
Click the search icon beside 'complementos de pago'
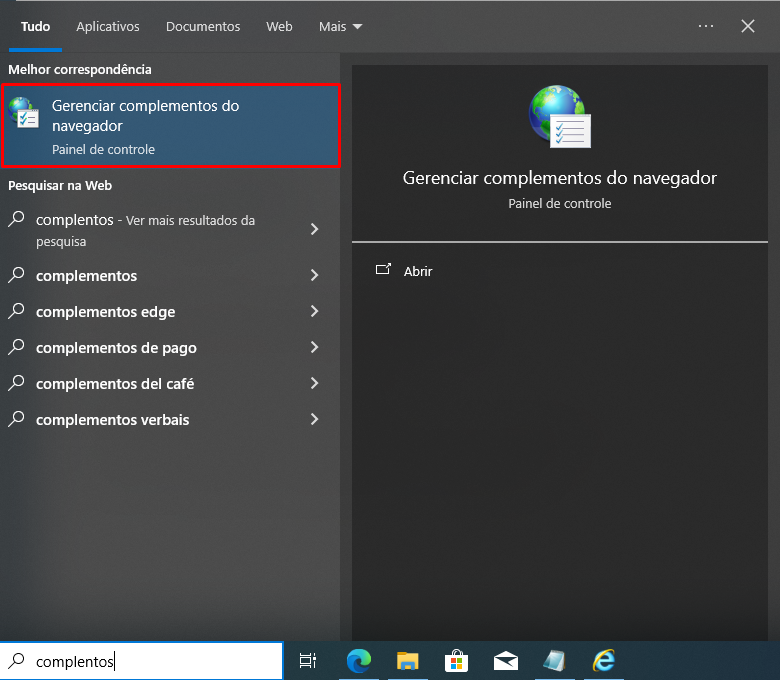pyautogui.click(x=16, y=347)
